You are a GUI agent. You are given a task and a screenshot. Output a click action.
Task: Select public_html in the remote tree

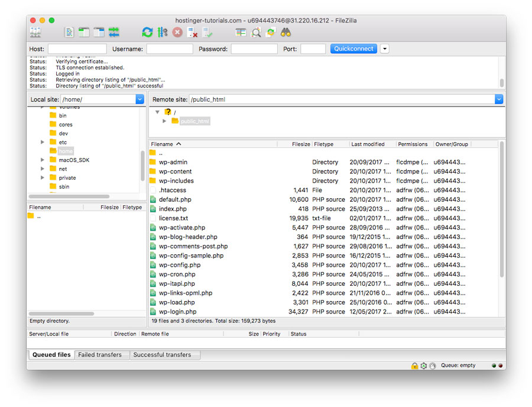[194, 121]
